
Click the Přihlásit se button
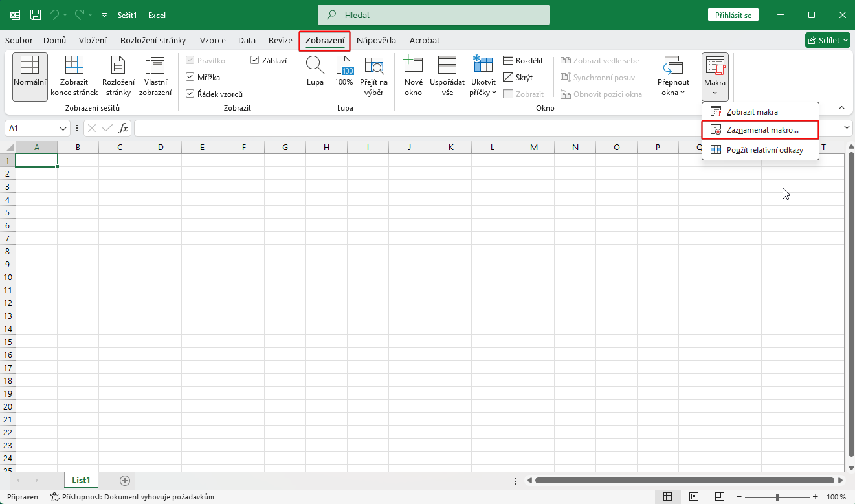[x=733, y=14]
